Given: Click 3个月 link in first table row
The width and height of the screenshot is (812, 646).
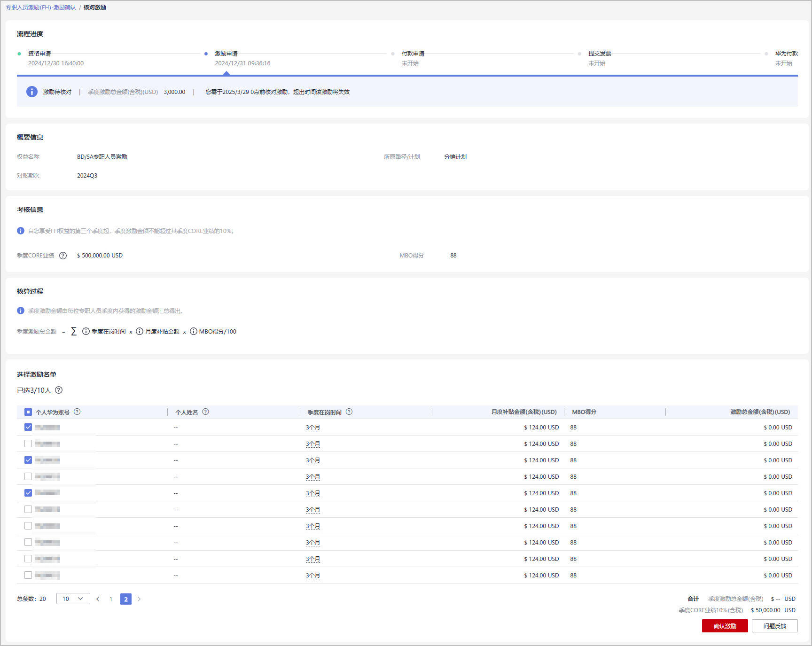Looking at the screenshot, I should [x=312, y=428].
